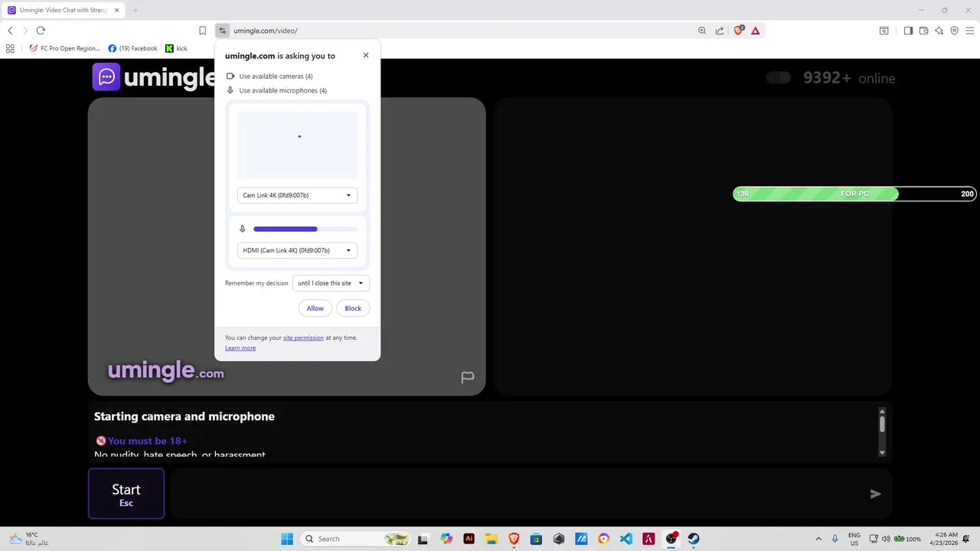Go back using the back arrow
The width and height of the screenshot is (980, 551).
tap(10, 31)
